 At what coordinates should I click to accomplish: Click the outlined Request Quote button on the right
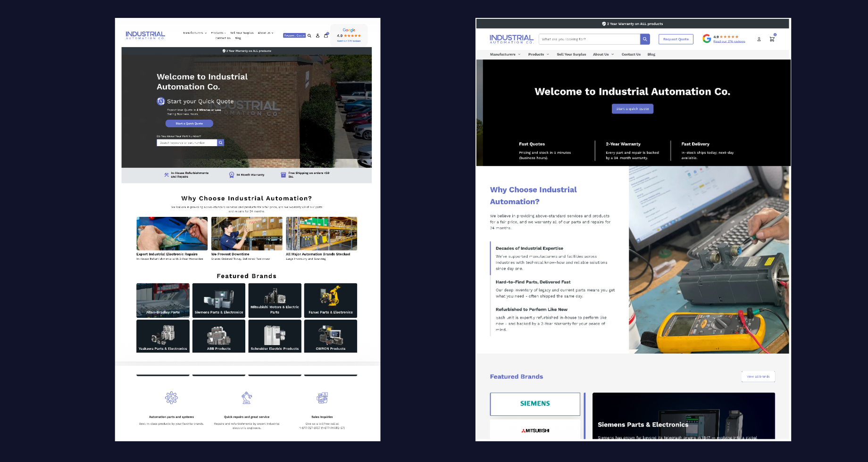click(676, 39)
